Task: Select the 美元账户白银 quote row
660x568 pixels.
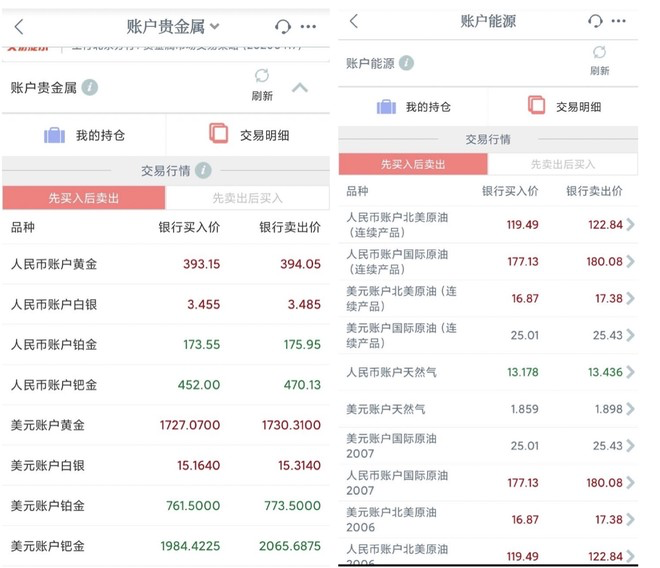Action: coord(166,465)
